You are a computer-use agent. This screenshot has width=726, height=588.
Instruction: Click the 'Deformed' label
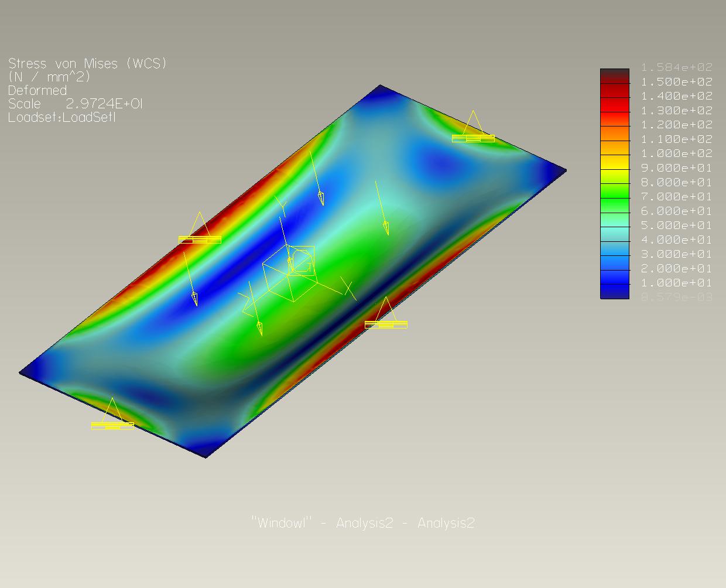[x=37, y=90]
